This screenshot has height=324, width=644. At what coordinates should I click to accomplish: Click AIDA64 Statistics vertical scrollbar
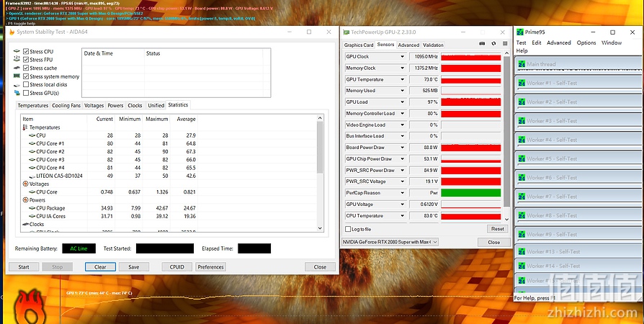321,173
